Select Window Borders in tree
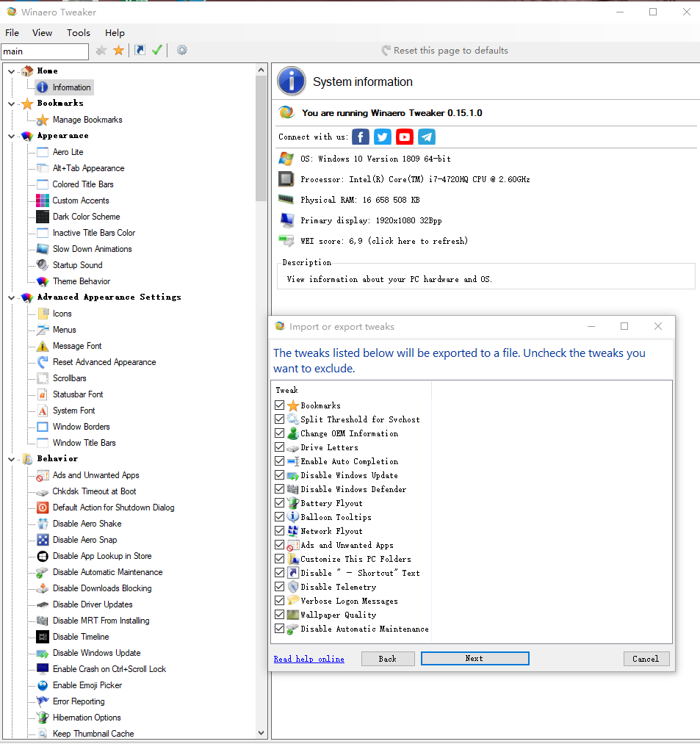Image resolution: width=700 pixels, height=744 pixels. click(x=81, y=427)
